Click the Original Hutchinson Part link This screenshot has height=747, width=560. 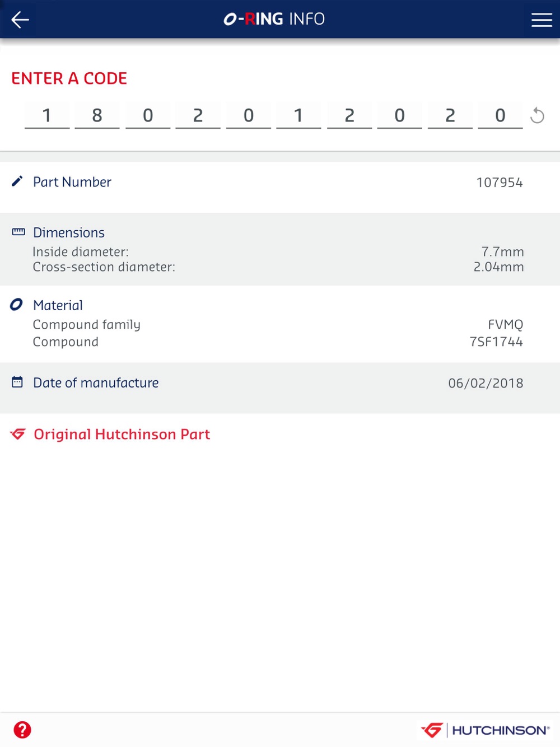tap(122, 434)
